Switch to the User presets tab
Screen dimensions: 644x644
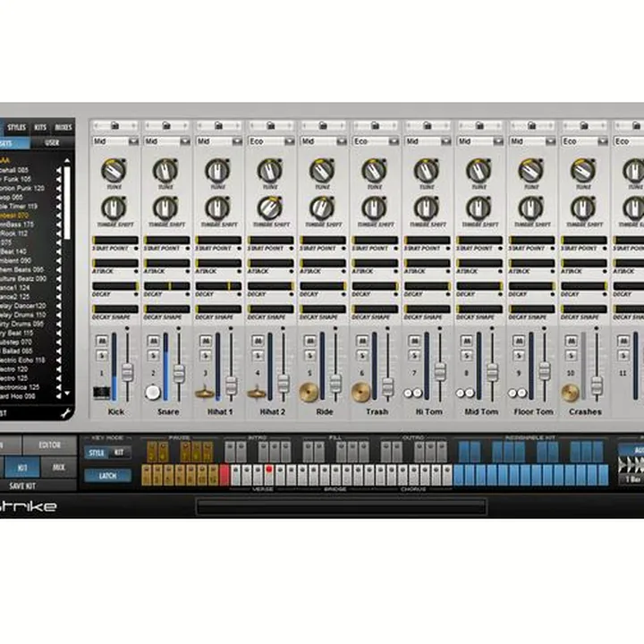point(53,143)
